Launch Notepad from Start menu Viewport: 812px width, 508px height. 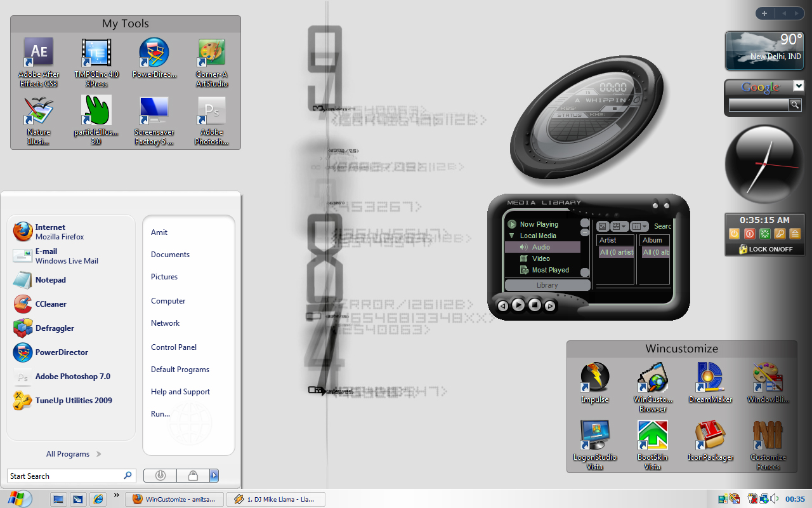click(71, 280)
